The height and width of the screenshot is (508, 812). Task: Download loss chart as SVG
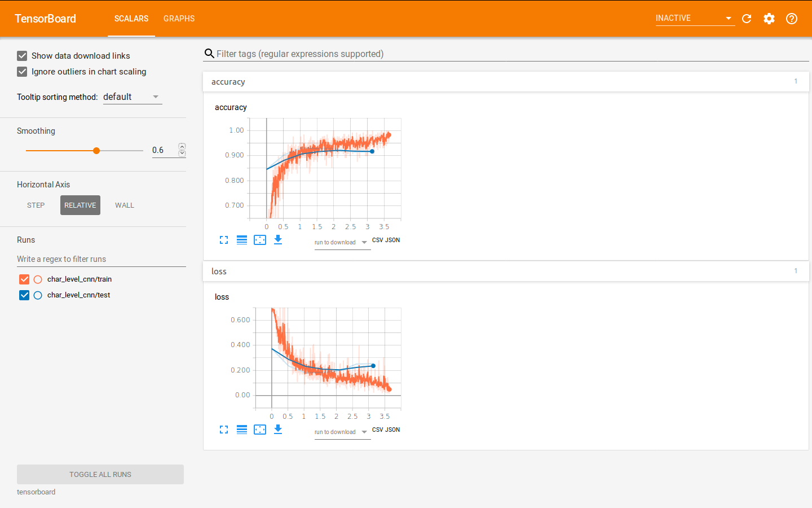click(x=278, y=430)
